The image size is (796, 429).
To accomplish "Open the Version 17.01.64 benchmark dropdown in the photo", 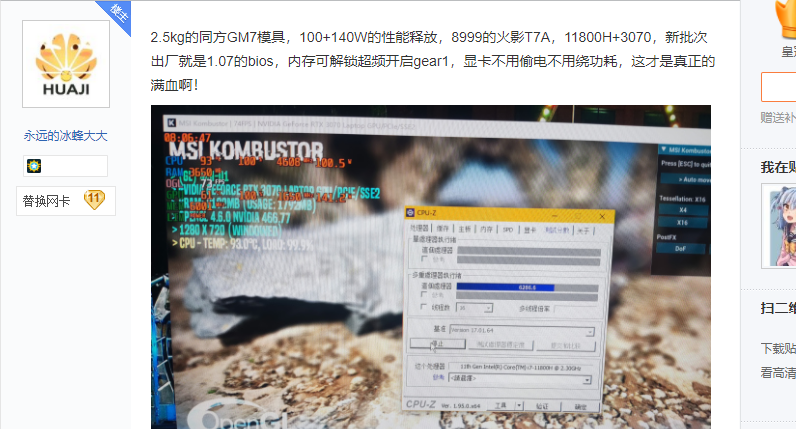I will 521,331.
